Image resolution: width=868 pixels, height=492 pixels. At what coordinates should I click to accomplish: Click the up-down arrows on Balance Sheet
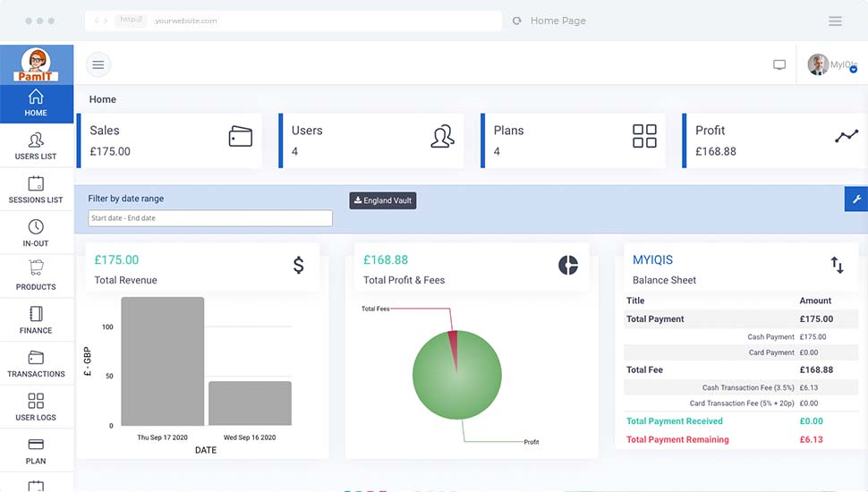pos(837,265)
